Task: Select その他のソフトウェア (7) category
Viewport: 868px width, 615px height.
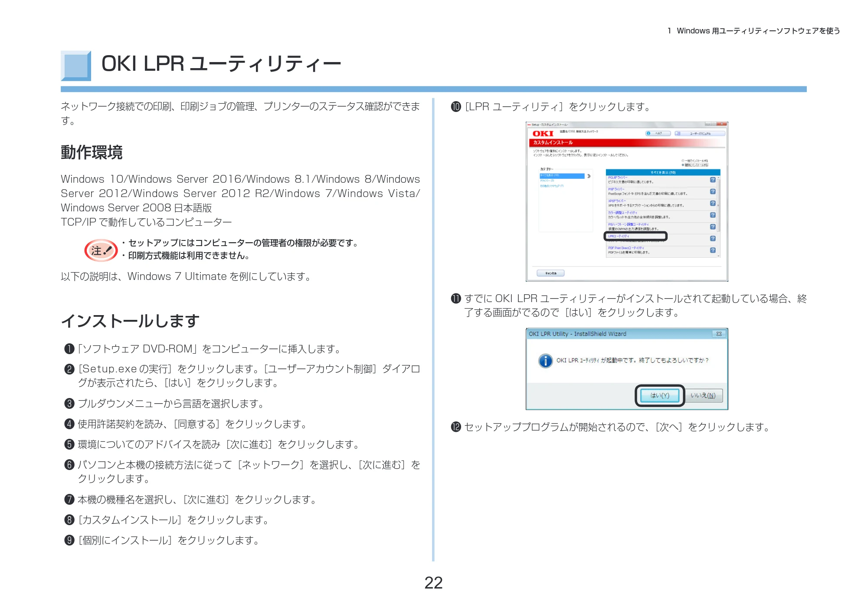Action: (x=552, y=186)
